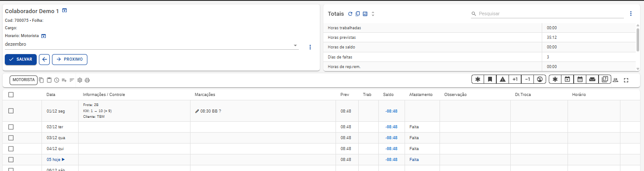
Task: Click the SALVAR button
Action: pyautogui.click(x=21, y=59)
